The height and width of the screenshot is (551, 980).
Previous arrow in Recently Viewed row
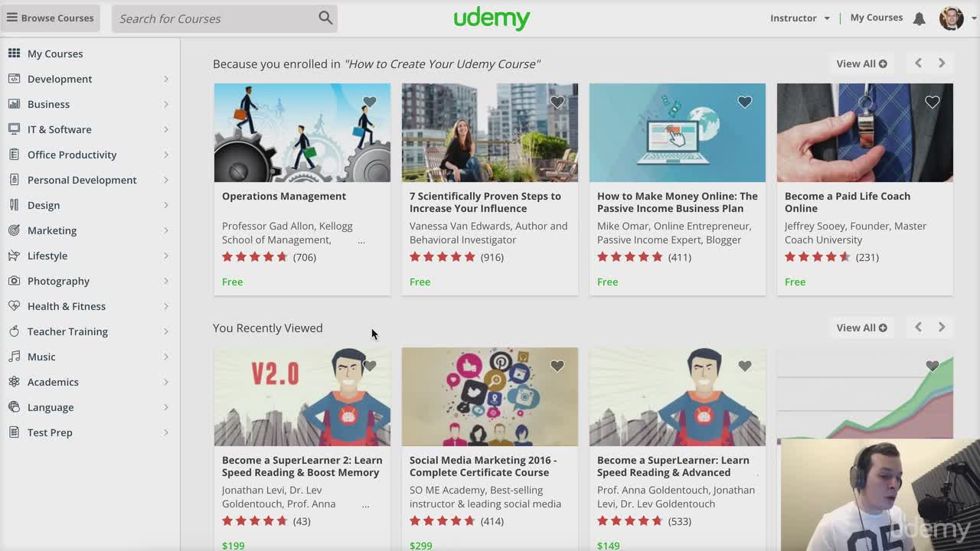tap(918, 328)
